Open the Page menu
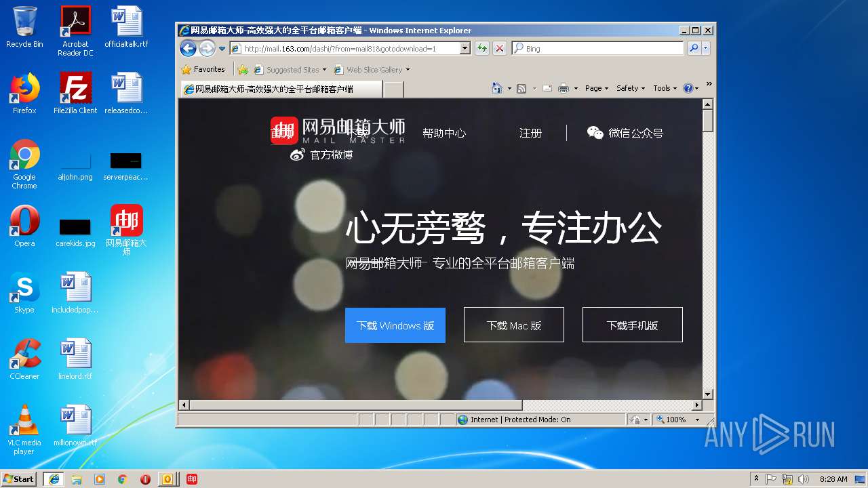 tap(597, 88)
